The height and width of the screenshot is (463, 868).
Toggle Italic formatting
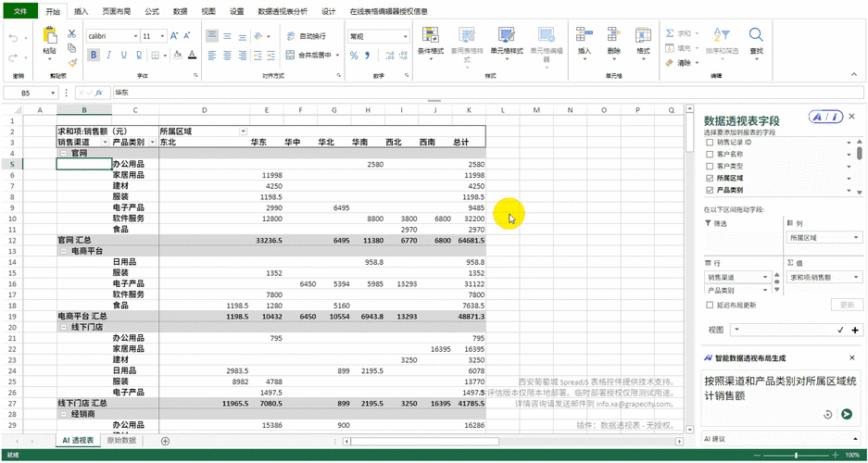pyautogui.click(x=108, y=55)
